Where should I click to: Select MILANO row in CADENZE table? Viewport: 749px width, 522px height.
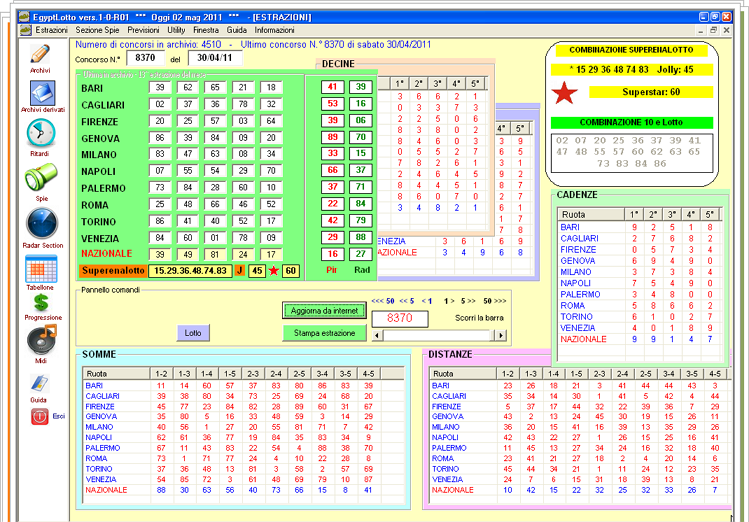pyautogui.click(x=639, y=272)
